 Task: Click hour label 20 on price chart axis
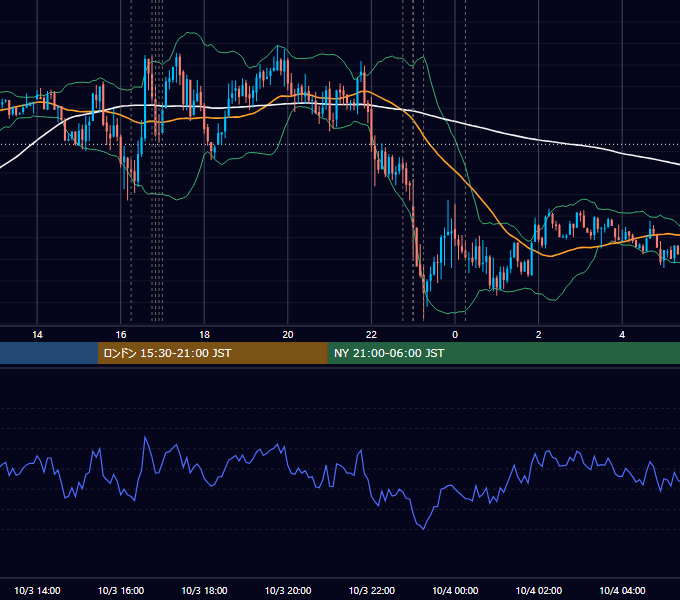pos(288,335)
